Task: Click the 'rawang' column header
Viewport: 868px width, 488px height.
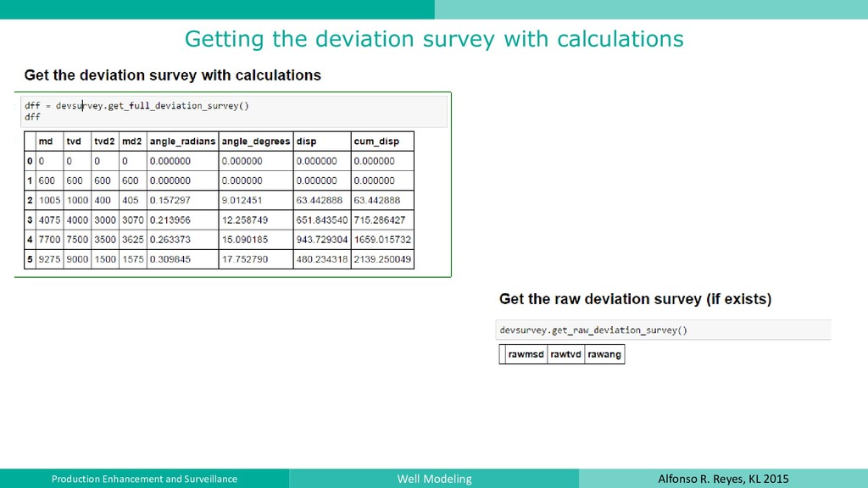Action: (x=604, y=354)
